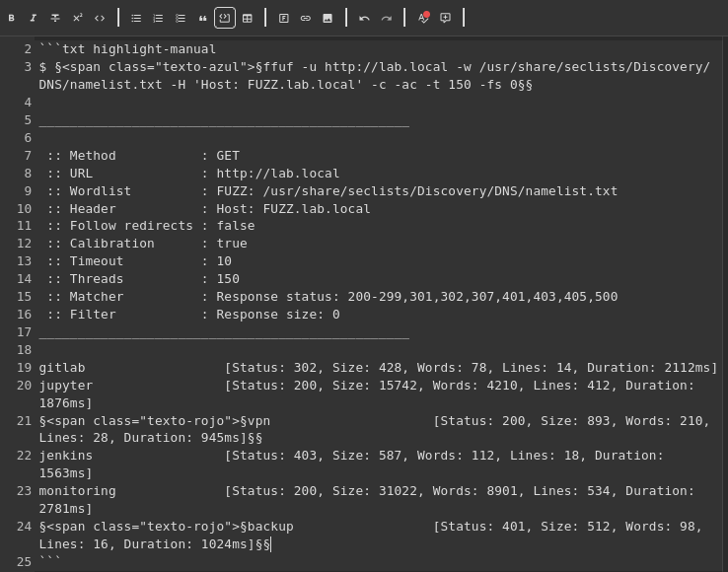
Task: Apply superscript formatting
Action: pos(77,18)
